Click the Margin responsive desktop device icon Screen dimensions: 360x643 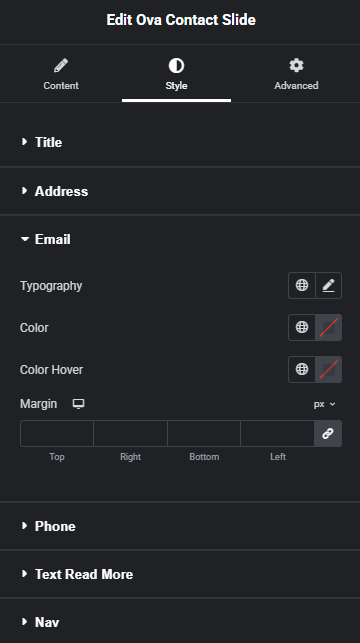tap(78, 404)
